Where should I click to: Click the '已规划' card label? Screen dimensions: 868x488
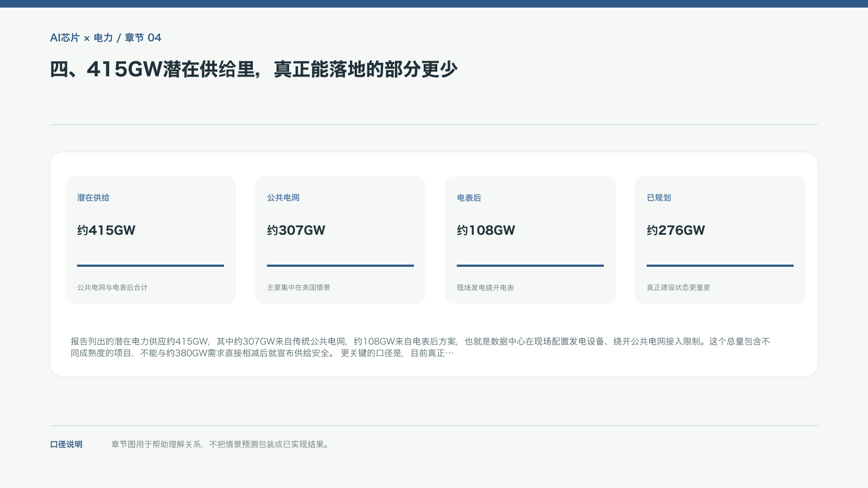click(x=659, y=198)
